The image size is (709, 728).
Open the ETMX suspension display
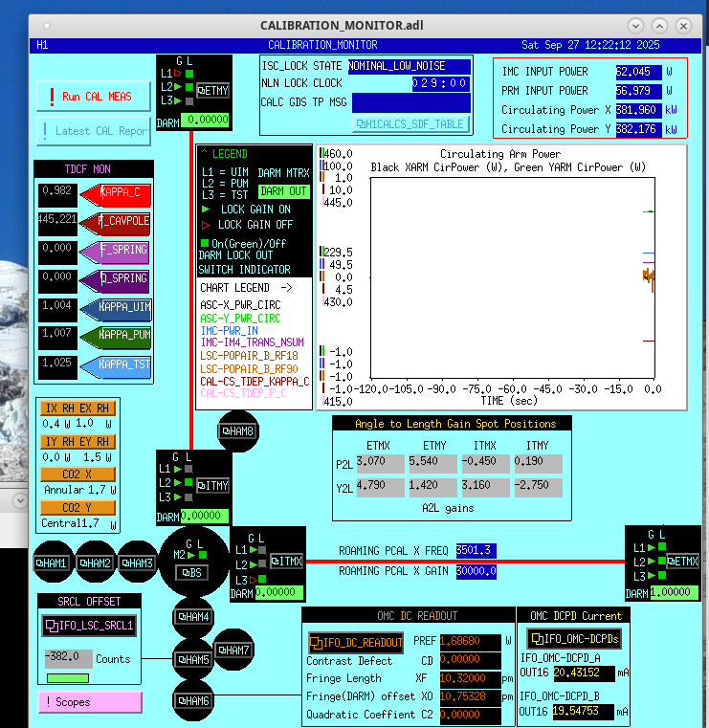coord(682,561)
